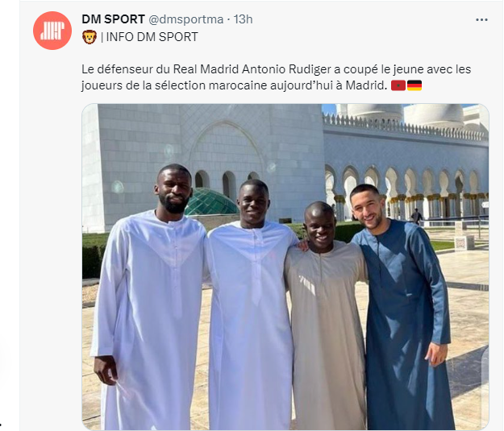504x431 pixels.
Task: Click the green glass dome in photo
Action: click(211, 202)
